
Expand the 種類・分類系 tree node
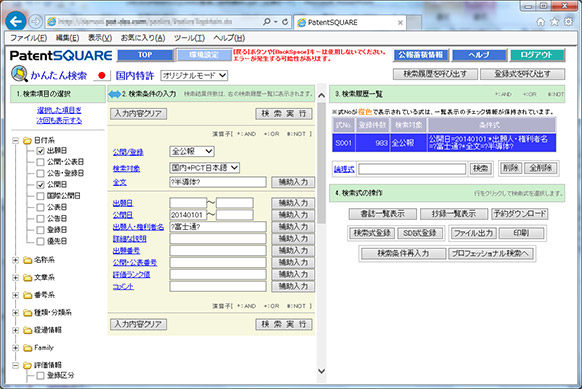tap(15, 313)
